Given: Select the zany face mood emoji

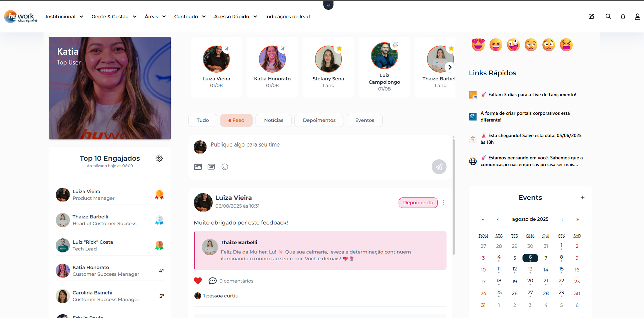Looking at the screenshot, I should click(513, 45).
